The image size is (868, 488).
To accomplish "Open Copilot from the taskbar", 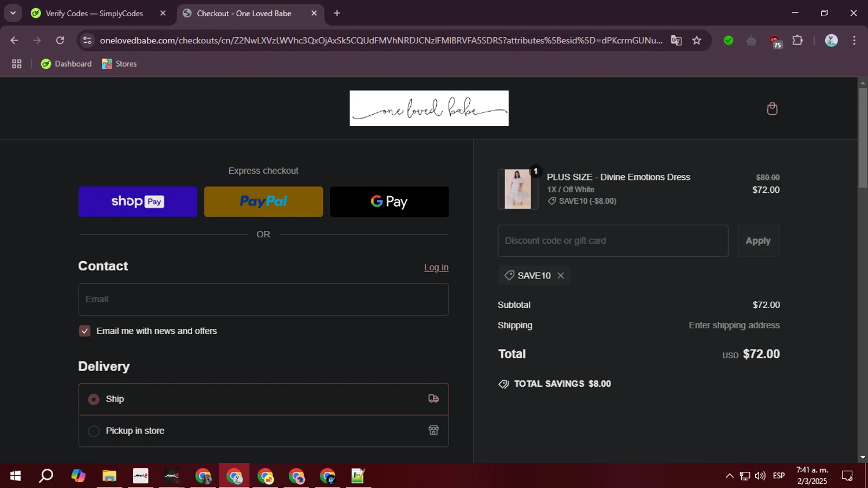I will [78, 476].
